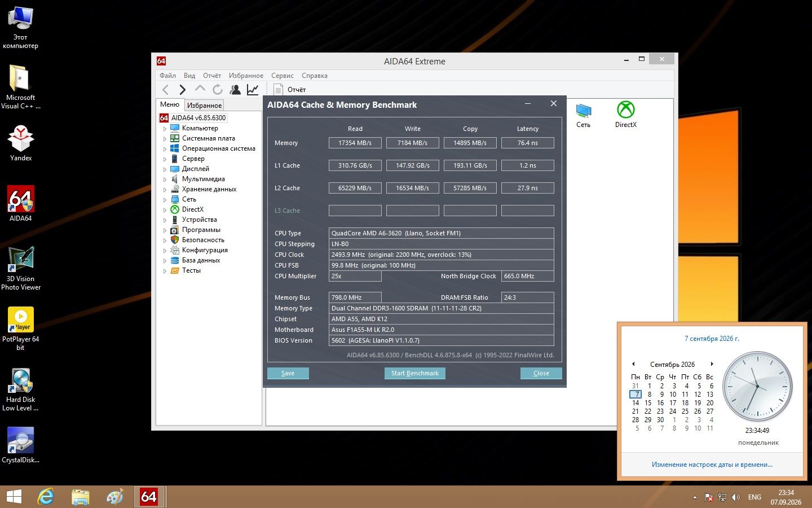Open CrystalDisk desktop shortcut
This screenshot has height=508, width=812.
point(21,445)
